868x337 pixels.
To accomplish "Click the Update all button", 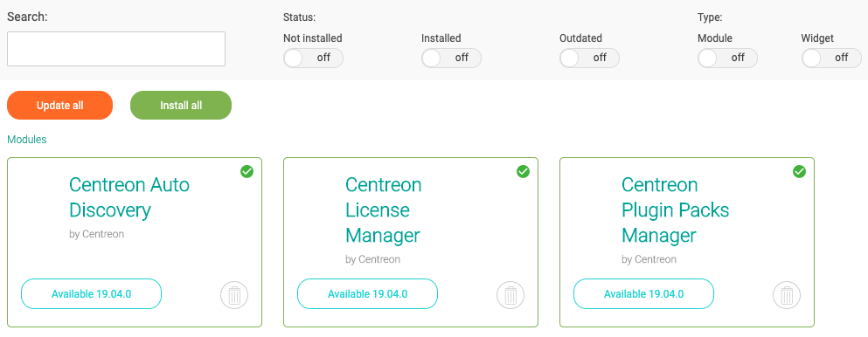I will tap(59, 105).
